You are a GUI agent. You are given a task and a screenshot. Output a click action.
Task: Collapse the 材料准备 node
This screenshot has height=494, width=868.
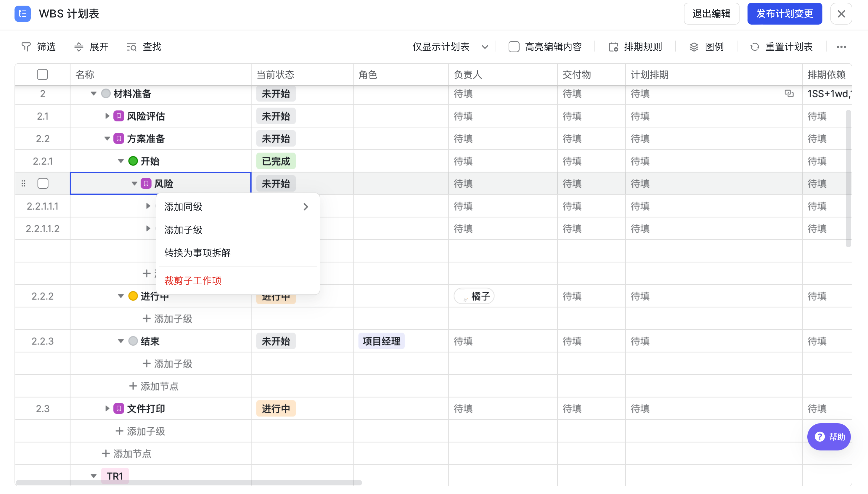pyautogui.click(x=94, y=93)
